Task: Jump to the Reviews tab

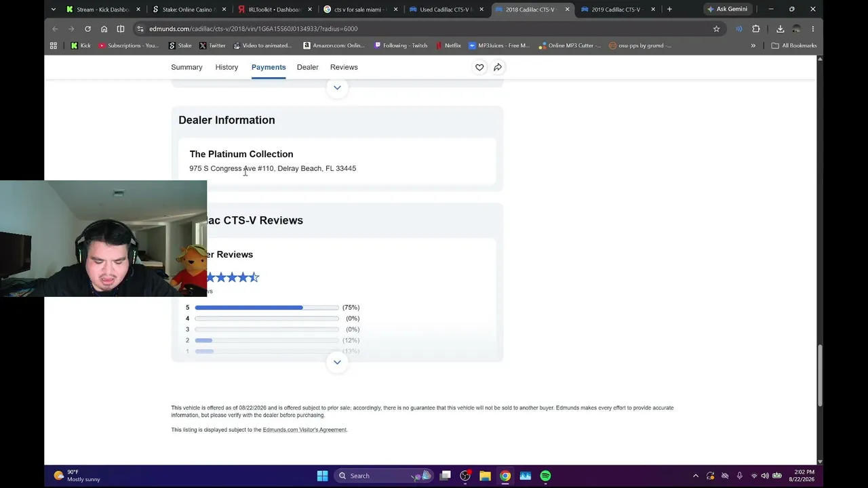Action: point(344,67)
